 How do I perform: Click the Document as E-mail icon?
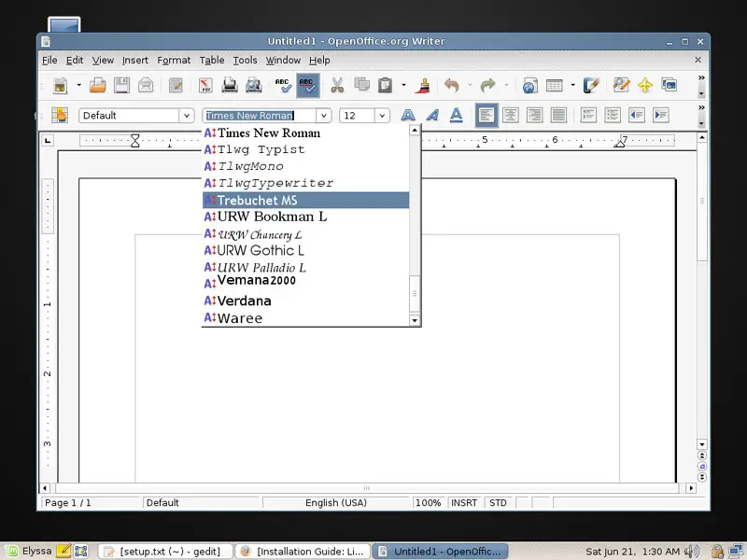146,86
